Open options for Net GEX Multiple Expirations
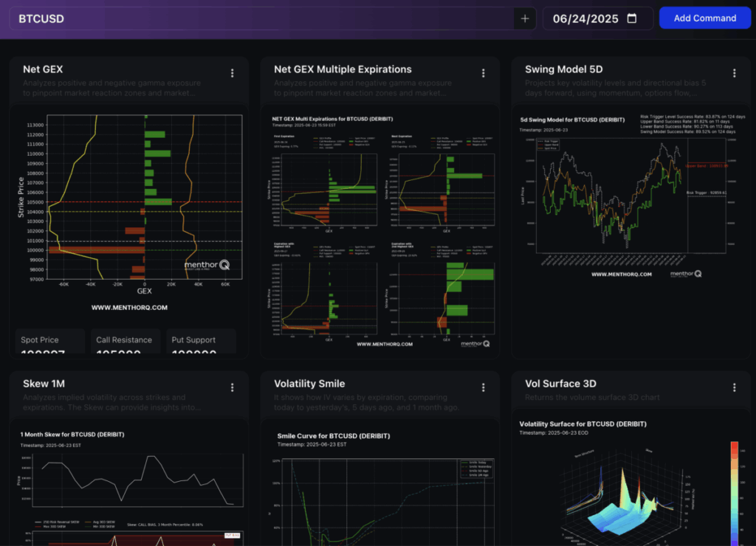The width and height of the screenshot is (756, 546). (483, 73)
